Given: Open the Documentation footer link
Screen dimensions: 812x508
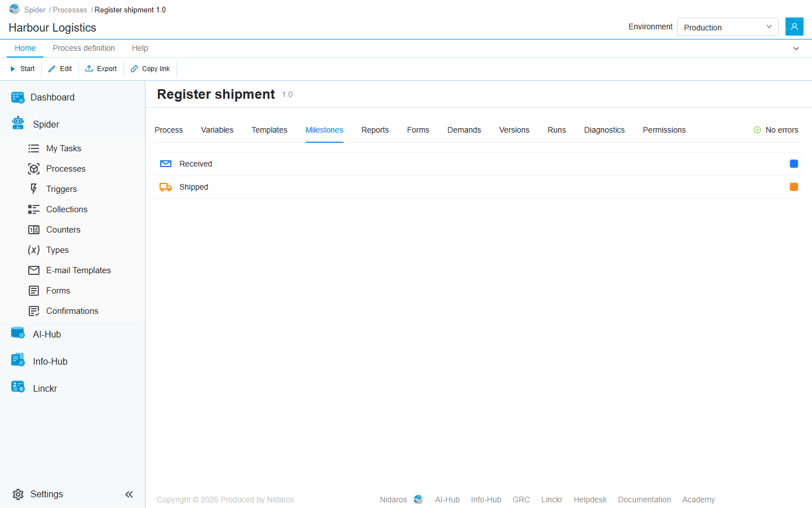Looking at the screenshot, I should 645,500.
